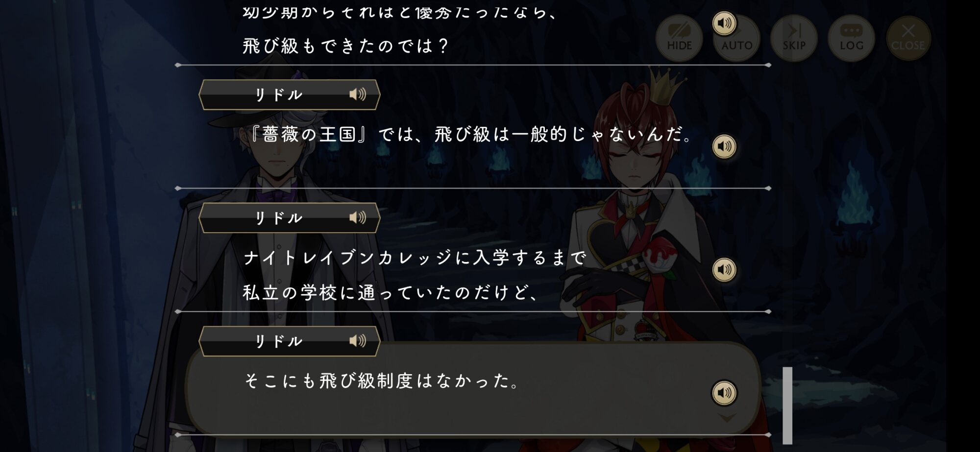Jump to the 薔薇の王国 dialogue entry
This screenshot has height=452, width=980.
click(469, 134)
